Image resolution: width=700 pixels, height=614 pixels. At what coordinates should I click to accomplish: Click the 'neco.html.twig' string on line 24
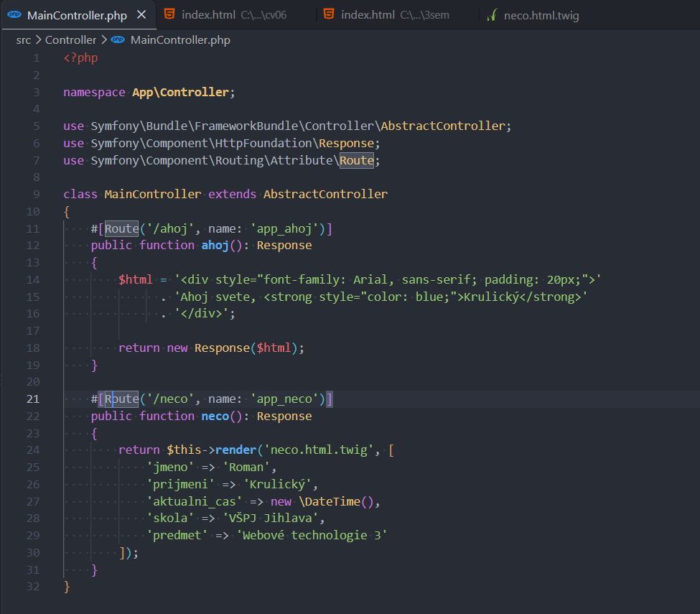point(319,450)
